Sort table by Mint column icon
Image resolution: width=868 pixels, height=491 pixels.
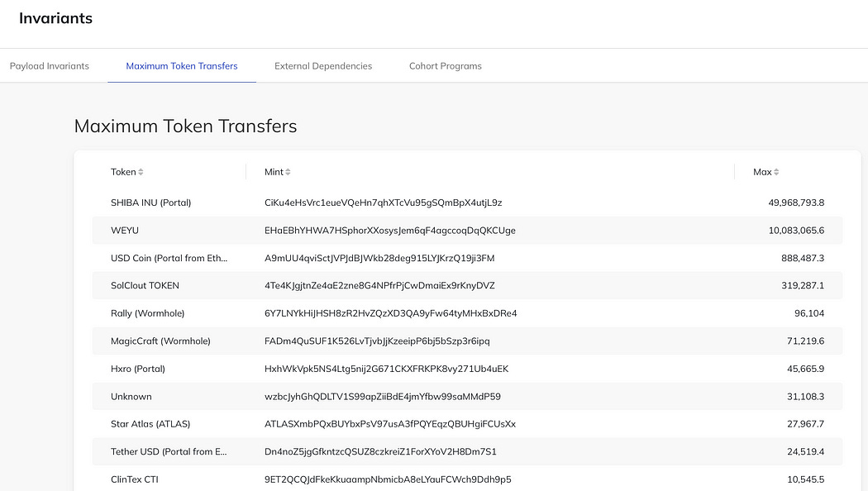pos(288,172)
